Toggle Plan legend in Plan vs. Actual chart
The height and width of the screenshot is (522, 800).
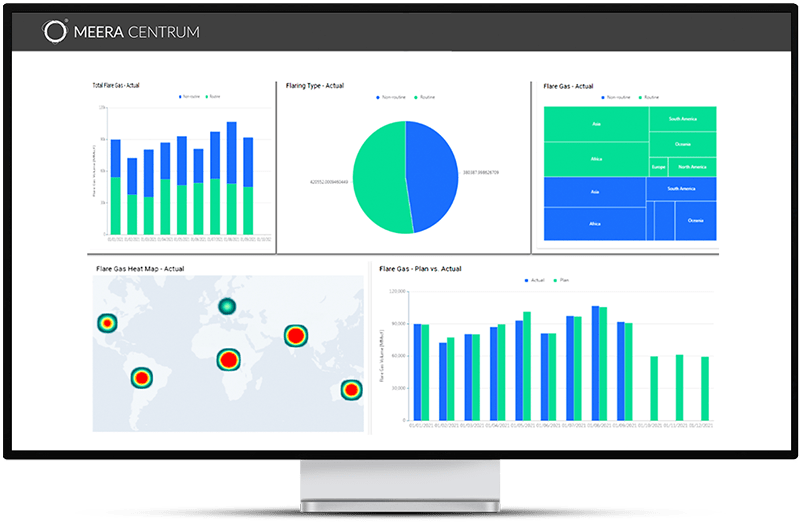[561, 280]
